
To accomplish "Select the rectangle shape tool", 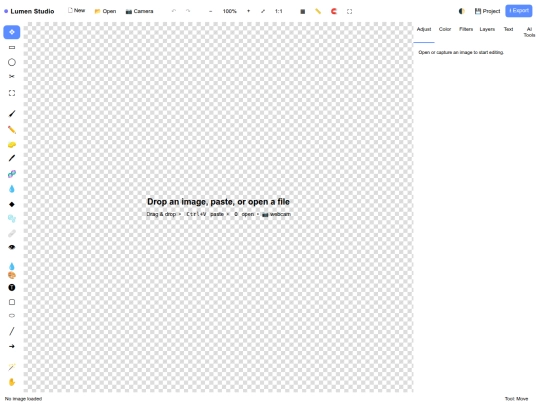I will click(12, 302).
